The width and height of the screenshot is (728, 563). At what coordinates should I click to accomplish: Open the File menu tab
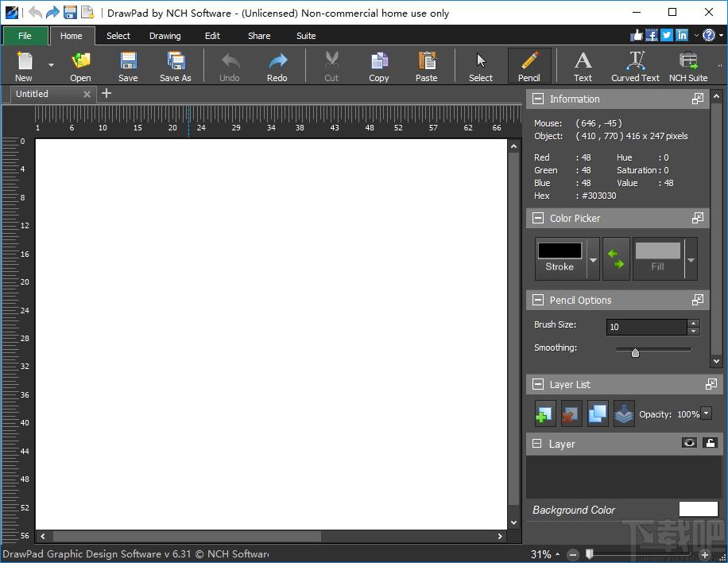pos(25,36)
